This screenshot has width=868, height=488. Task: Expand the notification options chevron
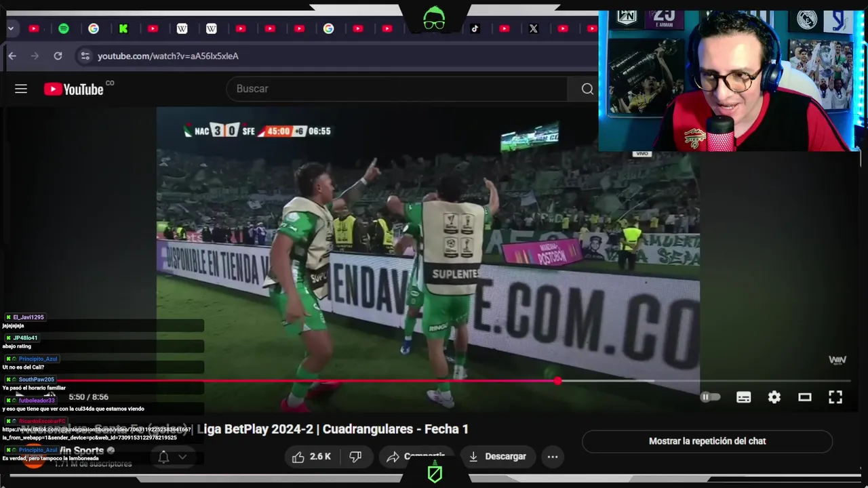click(182, 457)
